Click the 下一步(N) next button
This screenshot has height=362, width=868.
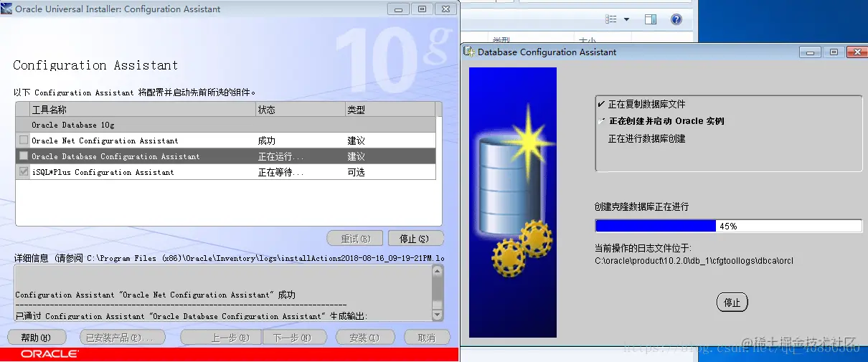[x=295, y=338]
